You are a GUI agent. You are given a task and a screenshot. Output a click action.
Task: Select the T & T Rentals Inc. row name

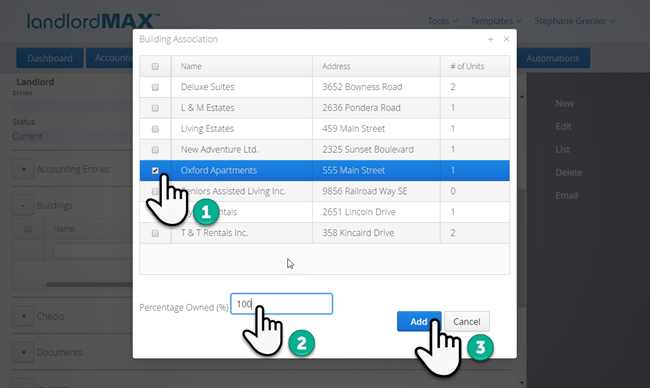[x=214, y=233]
